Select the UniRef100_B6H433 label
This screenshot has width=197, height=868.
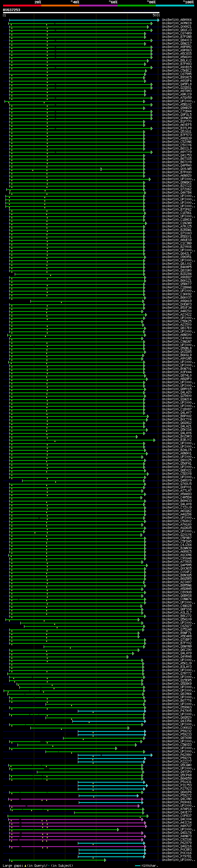pyautogui.click(x=177, y=501)
